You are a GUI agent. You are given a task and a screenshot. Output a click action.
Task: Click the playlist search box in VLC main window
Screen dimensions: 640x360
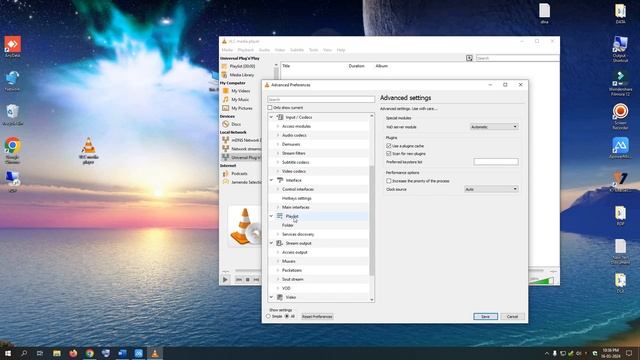click(517, 58)
